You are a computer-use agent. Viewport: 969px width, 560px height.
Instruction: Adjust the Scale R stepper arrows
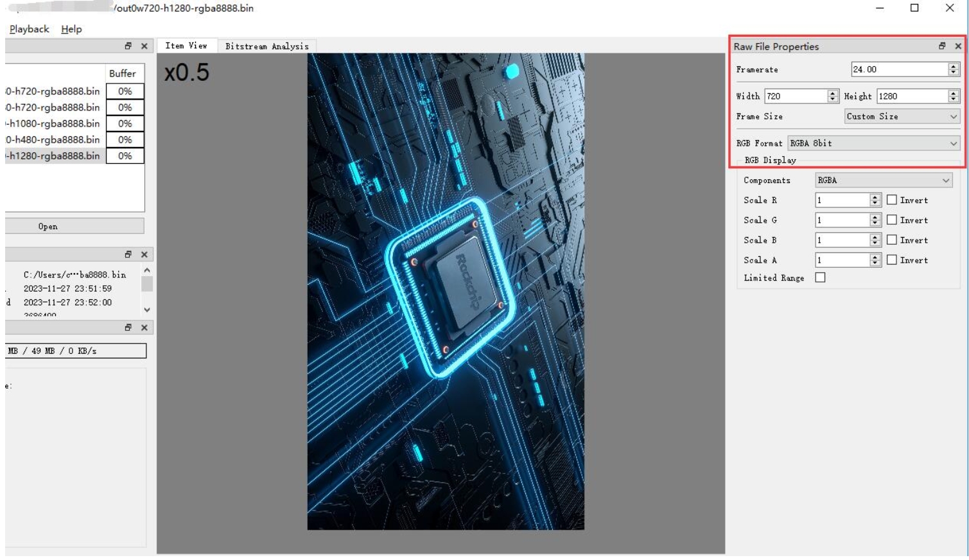click(875, 200)
